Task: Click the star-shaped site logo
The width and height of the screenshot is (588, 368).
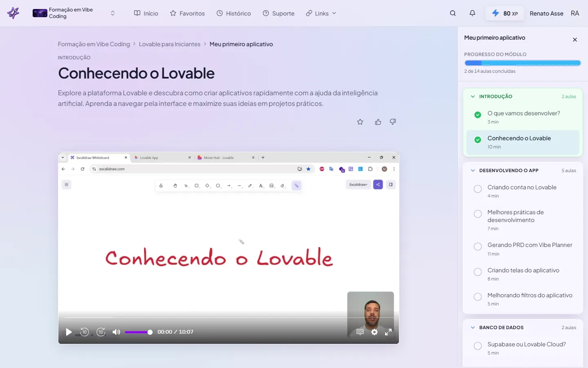Action: point(13,13)
